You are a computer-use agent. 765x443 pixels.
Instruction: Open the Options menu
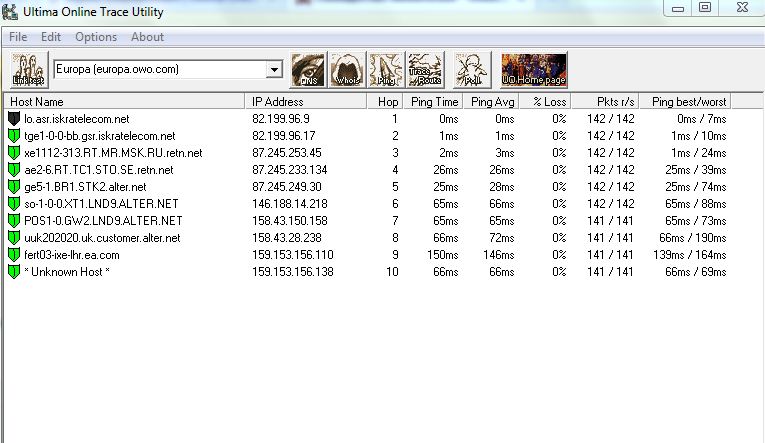coord(96,37)
